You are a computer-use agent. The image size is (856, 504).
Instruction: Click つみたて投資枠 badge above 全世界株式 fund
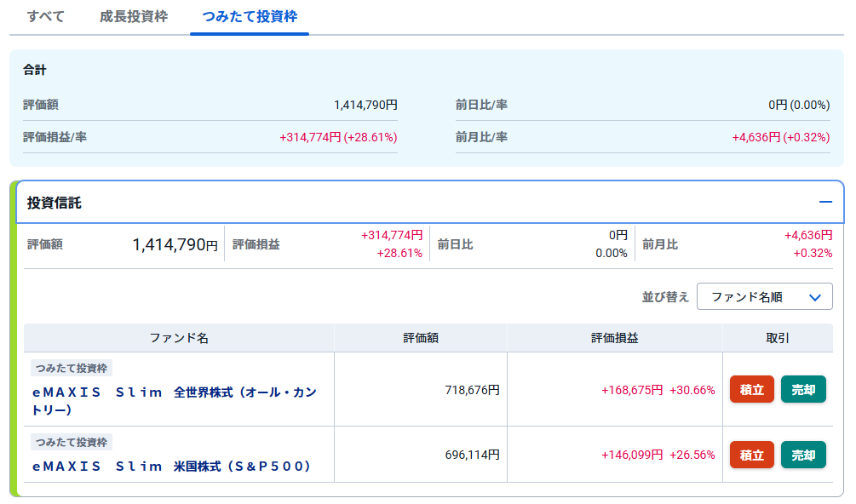tap(72, 368)
